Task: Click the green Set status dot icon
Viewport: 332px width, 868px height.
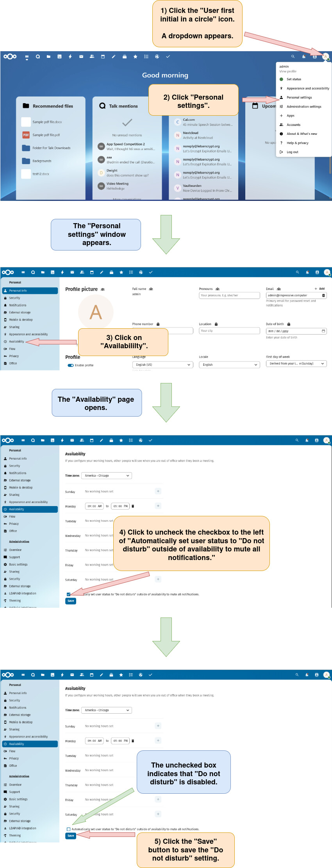Action: pyautogui.click(x=281, y=79)
